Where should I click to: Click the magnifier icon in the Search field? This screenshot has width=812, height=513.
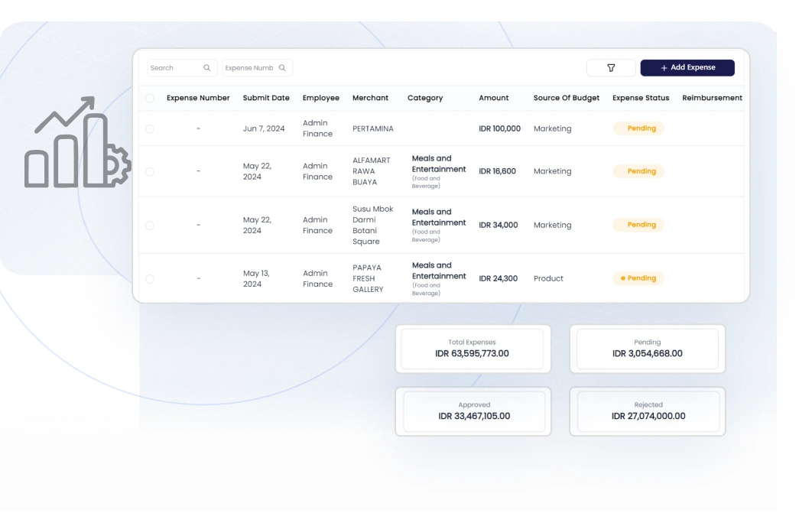coord(206,68)
